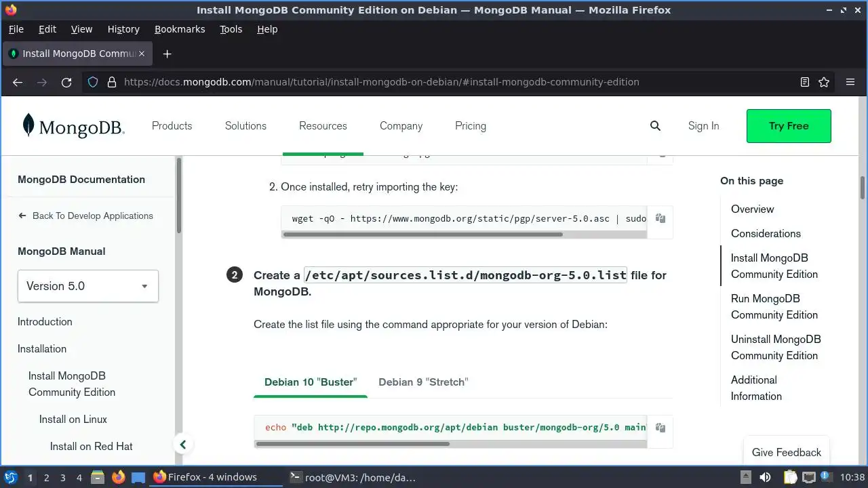Open the site search magnifier icon
This screenshot has width=868, height=488.
coord(655,126)
